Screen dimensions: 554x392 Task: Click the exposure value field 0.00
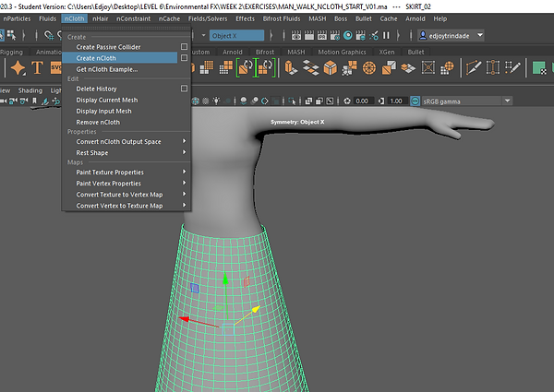[362, 101]
